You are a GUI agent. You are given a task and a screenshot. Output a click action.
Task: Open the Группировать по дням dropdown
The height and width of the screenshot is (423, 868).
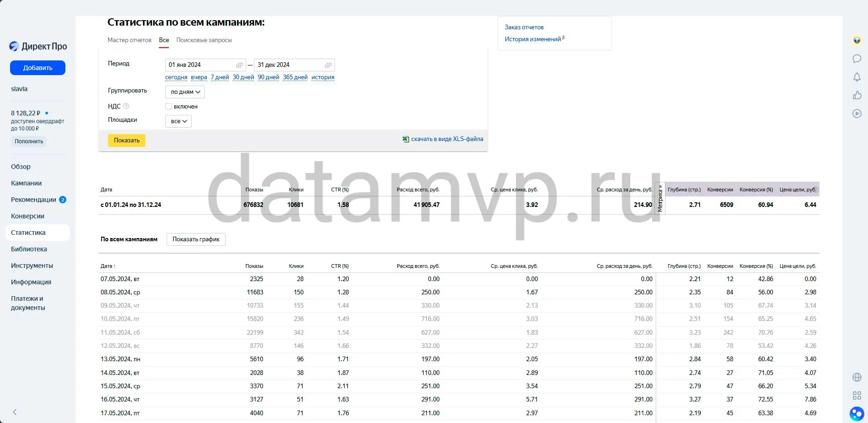185,92
